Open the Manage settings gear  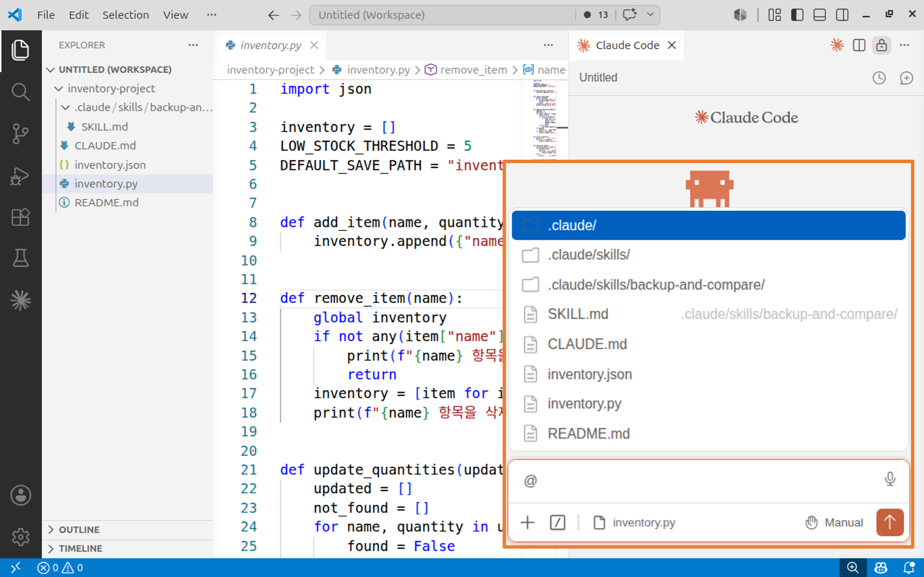click(x=20, y=537)
